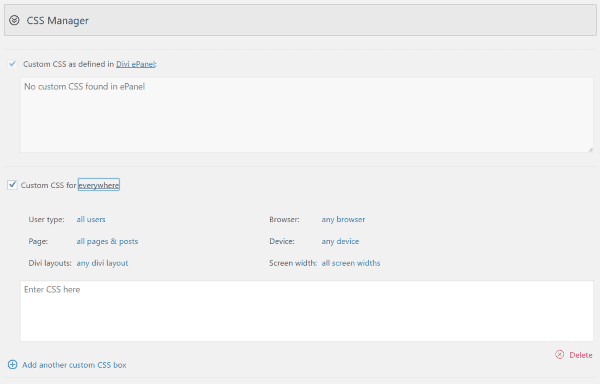Click the 'Page:' label
The height and width of the screenshot is (384, 600).
(x=38, y=241)
